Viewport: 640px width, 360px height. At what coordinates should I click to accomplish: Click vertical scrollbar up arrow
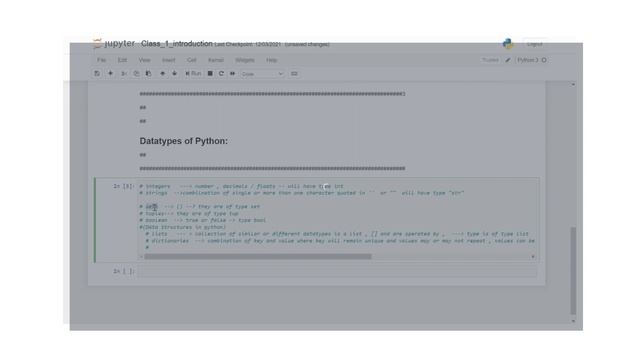573,84
